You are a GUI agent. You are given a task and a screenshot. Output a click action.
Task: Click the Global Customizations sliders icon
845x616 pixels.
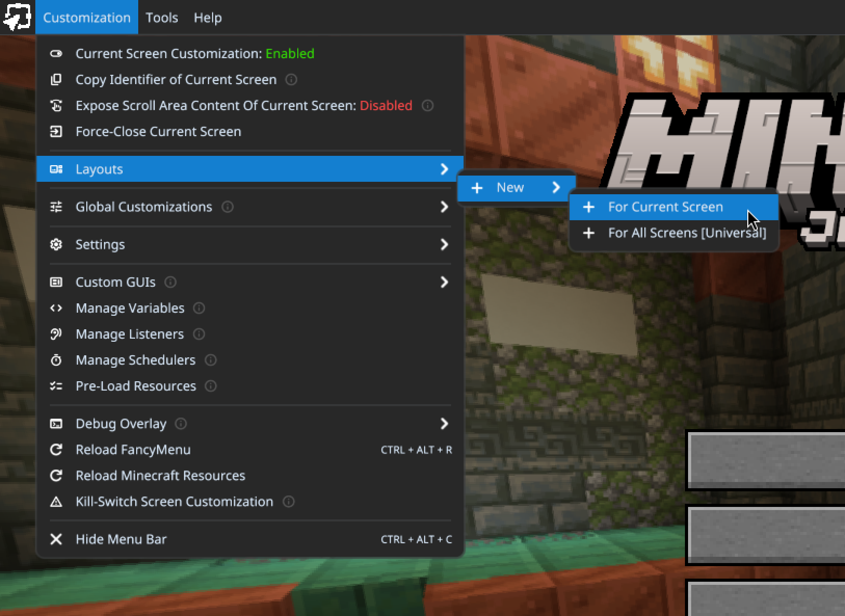tap(56, 207)
